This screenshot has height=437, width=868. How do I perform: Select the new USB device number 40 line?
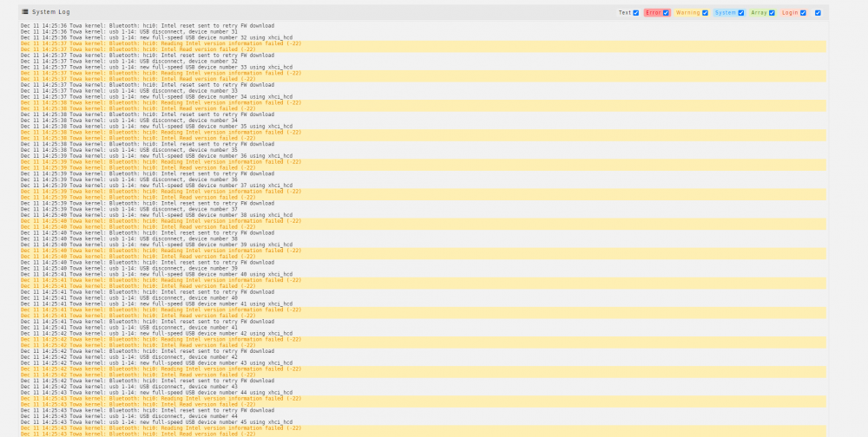pyautogui.click(x=156, y=274)
